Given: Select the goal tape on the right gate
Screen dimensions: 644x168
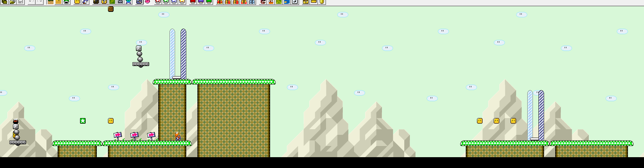Looking at the screenshot, I should pos(535,139).
